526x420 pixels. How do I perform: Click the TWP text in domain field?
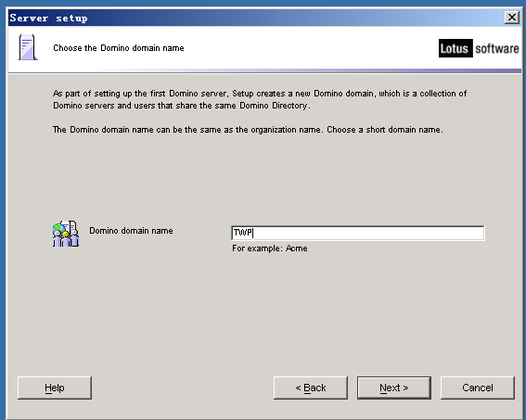(243, 233)
